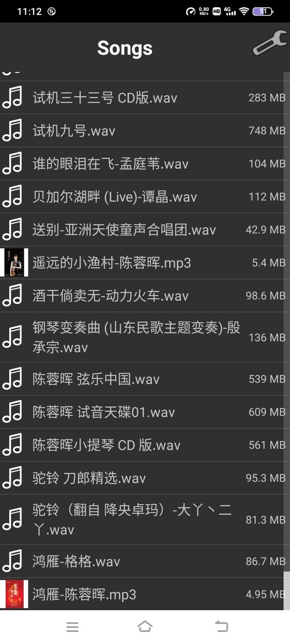This screenshot has height=644, width=290.
Task: Tap Android back navigation icon
Action: pyautogui.click(x=221, y=627)
